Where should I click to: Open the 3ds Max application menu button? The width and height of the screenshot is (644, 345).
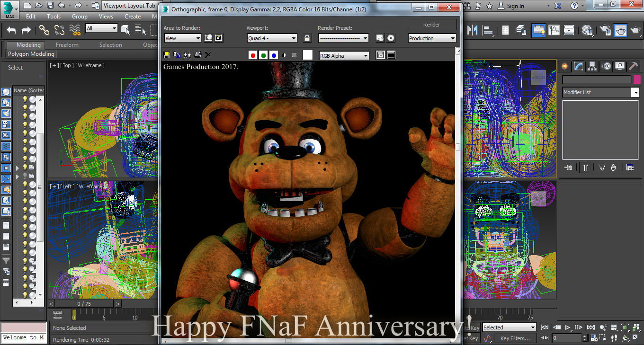(9, 9)
